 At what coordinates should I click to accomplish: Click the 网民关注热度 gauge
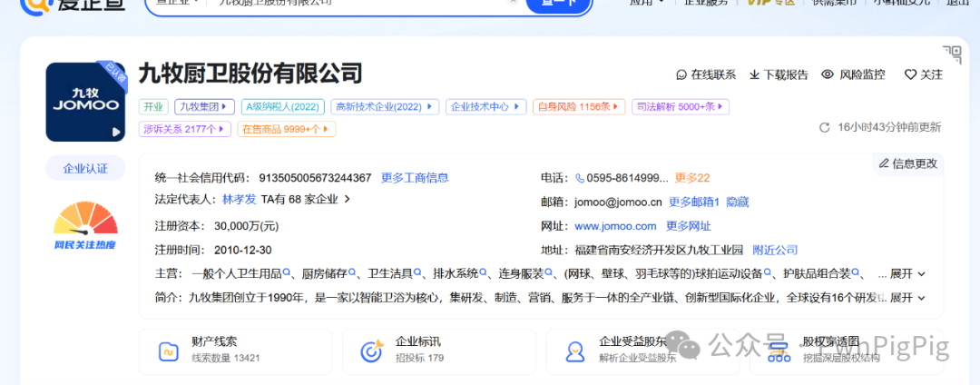coord(85,225)
